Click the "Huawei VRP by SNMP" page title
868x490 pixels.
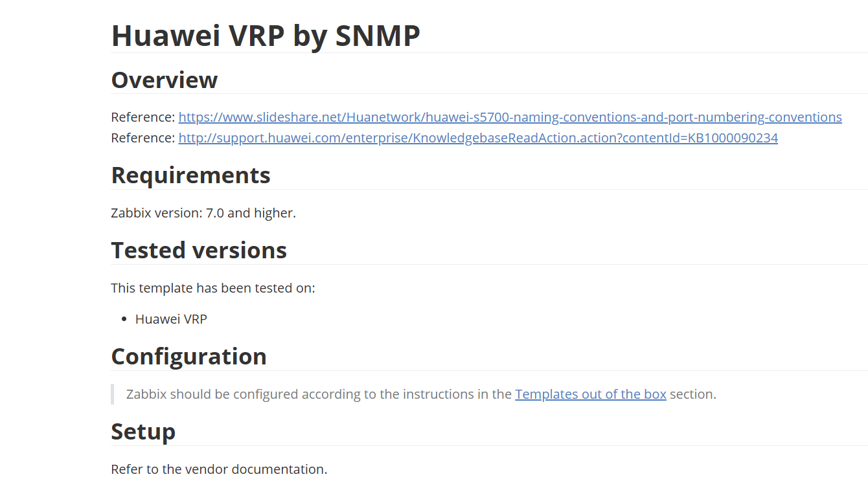pos(266,36)
